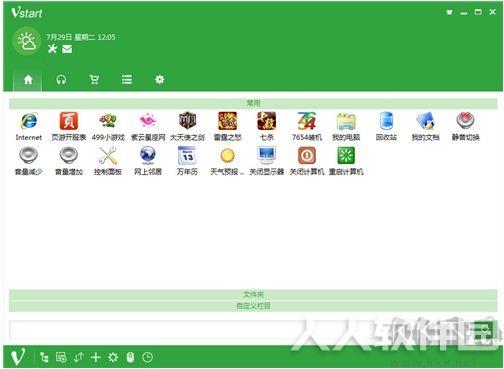
Task: Click the date and time text in header
Action: pos(81,37)
